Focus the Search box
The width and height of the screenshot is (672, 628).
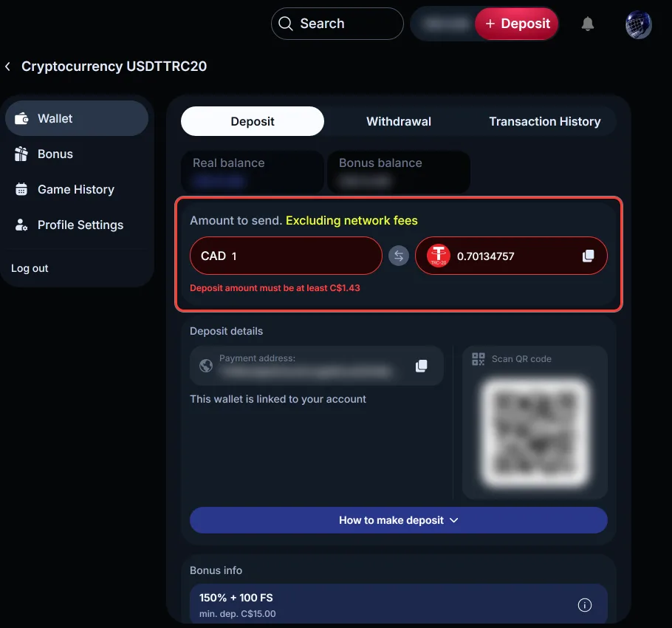coord(337,24)
